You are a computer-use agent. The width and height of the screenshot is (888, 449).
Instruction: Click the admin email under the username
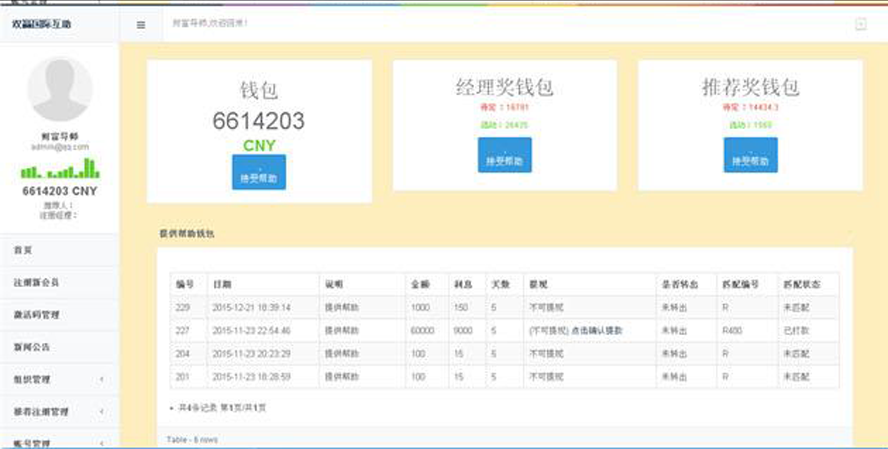60,147
